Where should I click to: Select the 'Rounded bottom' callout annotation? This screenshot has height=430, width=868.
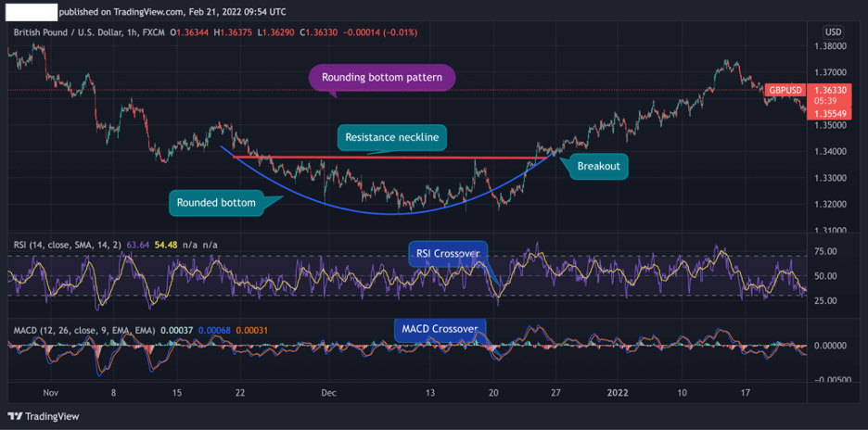(x=216, y=203)
